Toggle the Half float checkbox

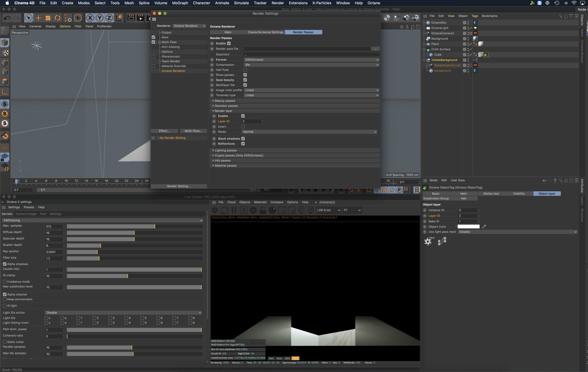(245, 70)
